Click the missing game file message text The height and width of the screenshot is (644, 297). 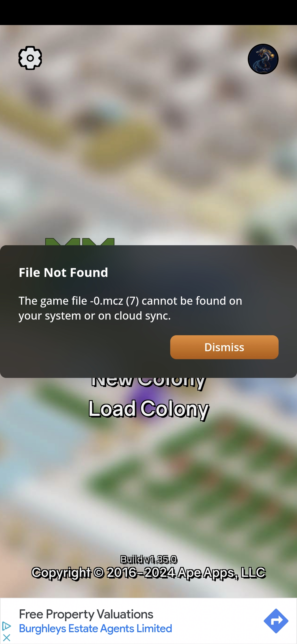(130, 308)
